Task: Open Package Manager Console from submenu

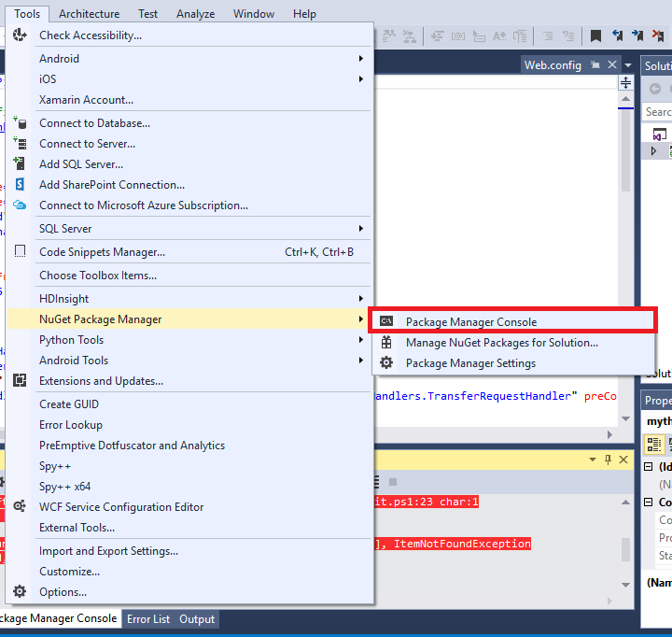Action: [x=470, y=321]
